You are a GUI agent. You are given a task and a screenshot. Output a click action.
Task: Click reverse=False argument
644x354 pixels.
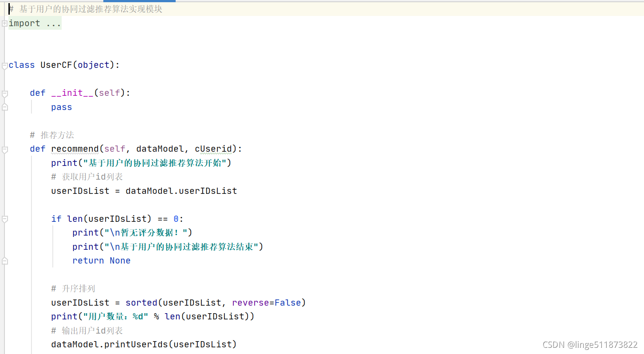pos(267,303)
